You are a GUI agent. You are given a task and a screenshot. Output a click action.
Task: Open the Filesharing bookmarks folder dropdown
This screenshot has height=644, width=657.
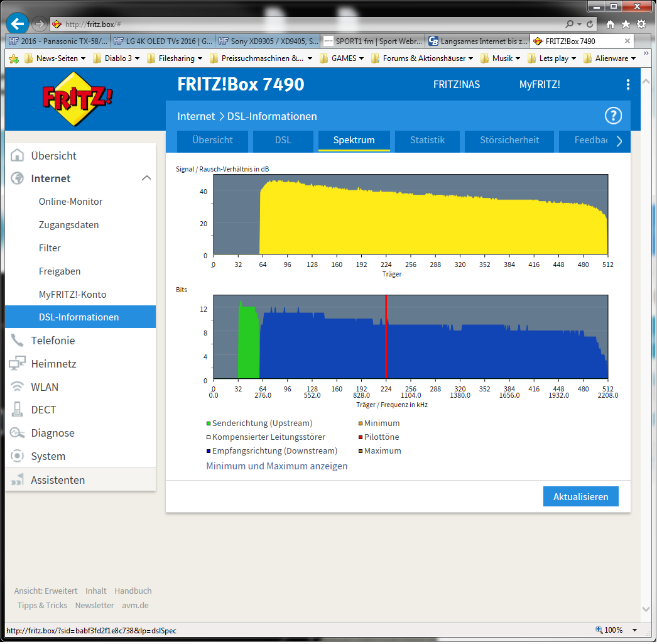coord(175,58)
